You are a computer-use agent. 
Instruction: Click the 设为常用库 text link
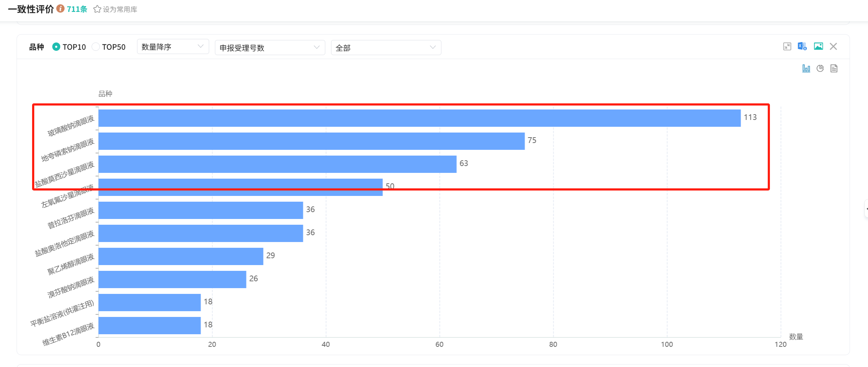(x=120, y=9)
